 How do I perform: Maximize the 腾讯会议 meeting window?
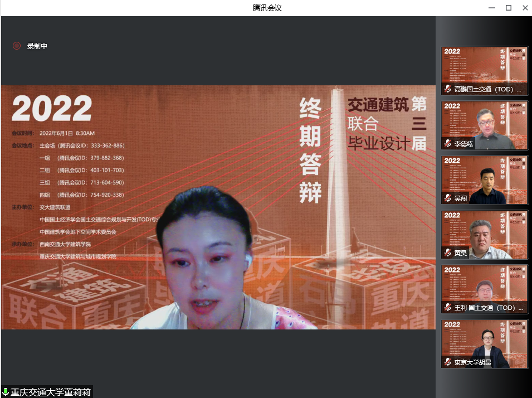(x=508, y=8)
